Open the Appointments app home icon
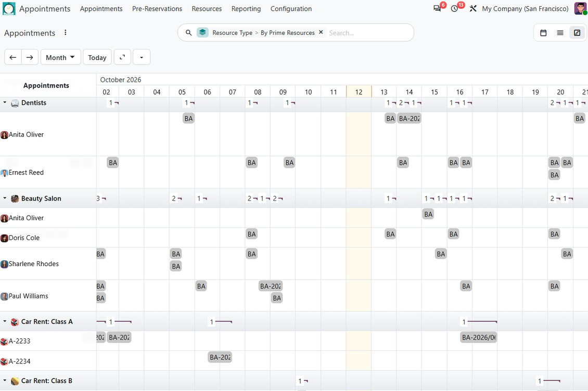The height and width of the screenshot is (391, 588). point(9,9)
